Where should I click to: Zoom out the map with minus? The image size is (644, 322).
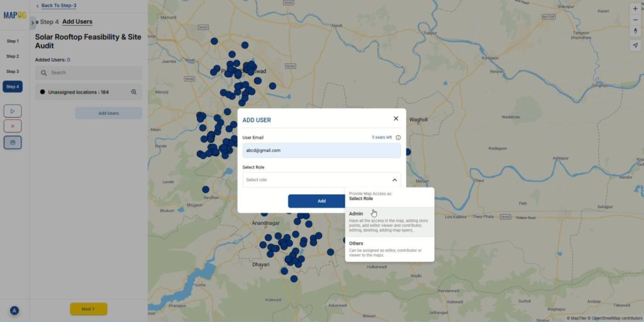[635, 19]
